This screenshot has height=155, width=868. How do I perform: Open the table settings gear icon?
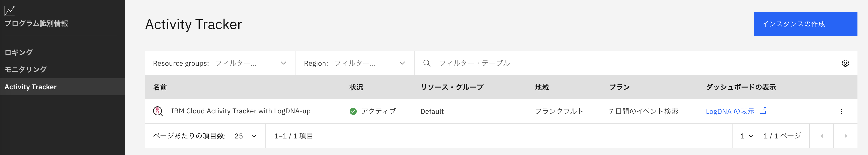coord(846,63)
